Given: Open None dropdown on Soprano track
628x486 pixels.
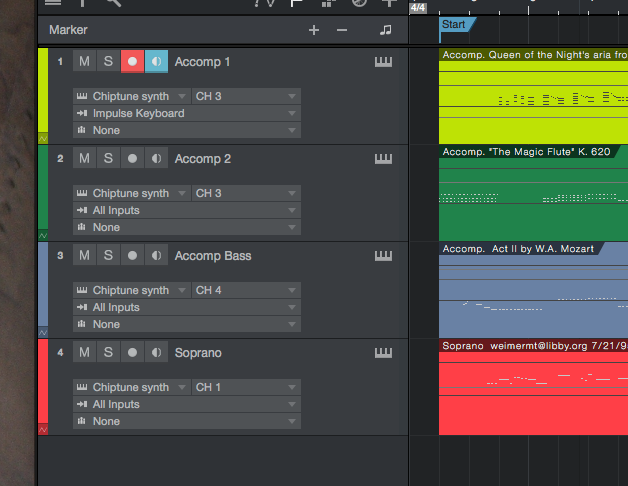Looking at the screenshot, I should click(x=187, y=421).
